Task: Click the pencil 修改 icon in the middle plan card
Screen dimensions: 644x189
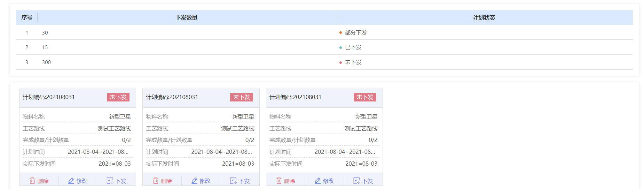Action: pyautogui.click(x=195, y=181)
